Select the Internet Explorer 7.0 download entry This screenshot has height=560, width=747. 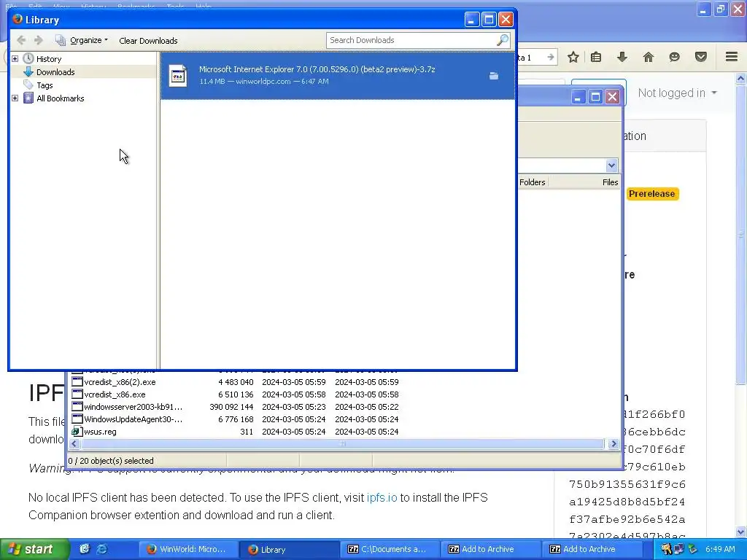click(x=338, y=75)
